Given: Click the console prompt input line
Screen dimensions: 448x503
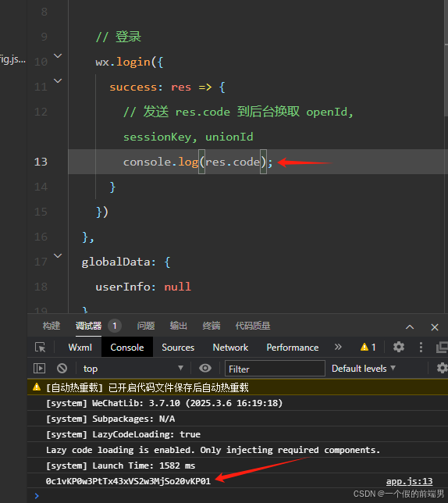Looking at the screenshot, I should click(237, 496).
